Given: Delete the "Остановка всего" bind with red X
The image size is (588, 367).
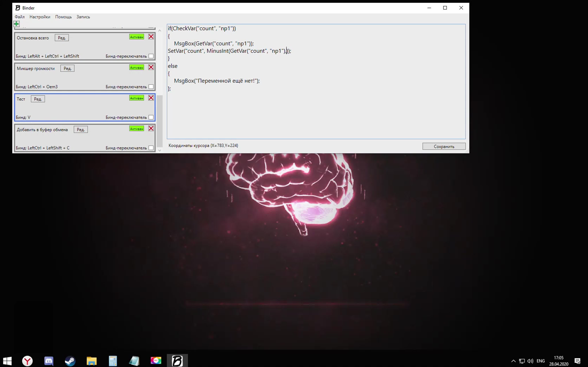Looking at the screenshot, I should point(151,37).
